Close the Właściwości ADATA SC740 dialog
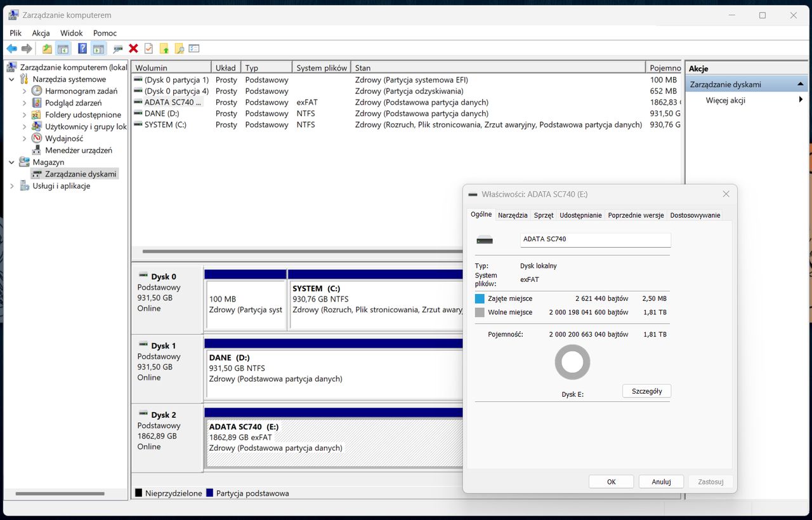 click(x=726, y=194)
